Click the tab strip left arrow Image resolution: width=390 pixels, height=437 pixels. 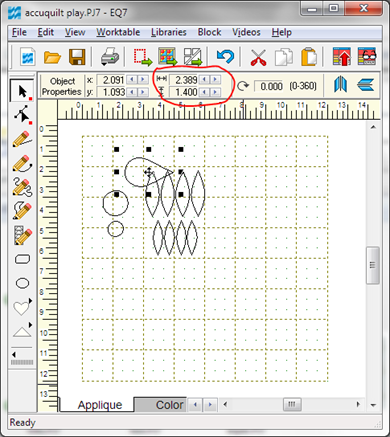click(195, 405)
